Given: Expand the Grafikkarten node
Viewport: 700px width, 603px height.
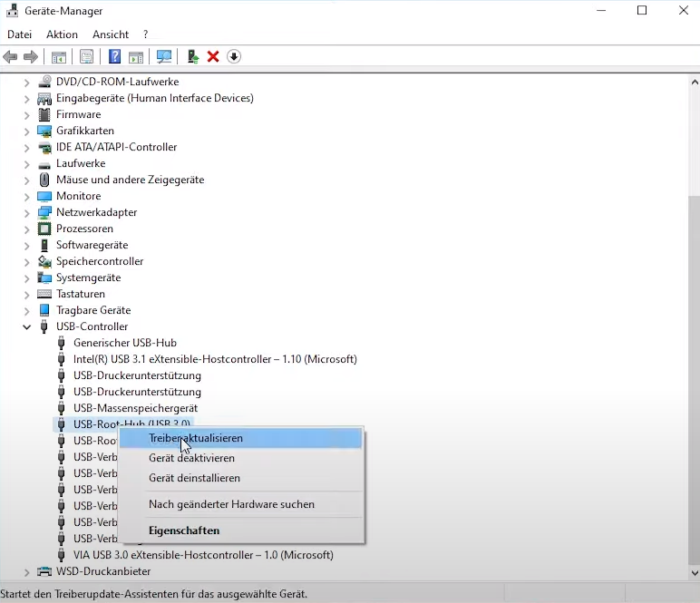Looking at the screenshot, I should pos(26,131).
